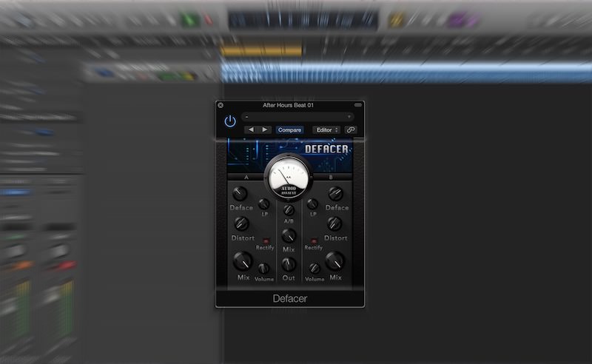The height and width of the screenshot is (364, 592).
Task: Click the section B Deface knob
Action: pyautogui.click(x=335, y=194)
